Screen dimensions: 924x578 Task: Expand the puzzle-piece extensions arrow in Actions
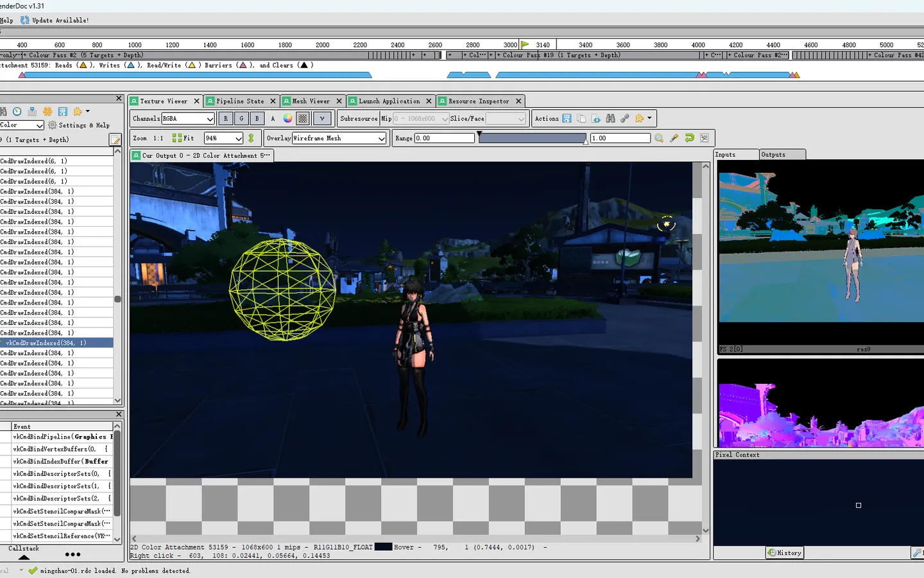649,118
